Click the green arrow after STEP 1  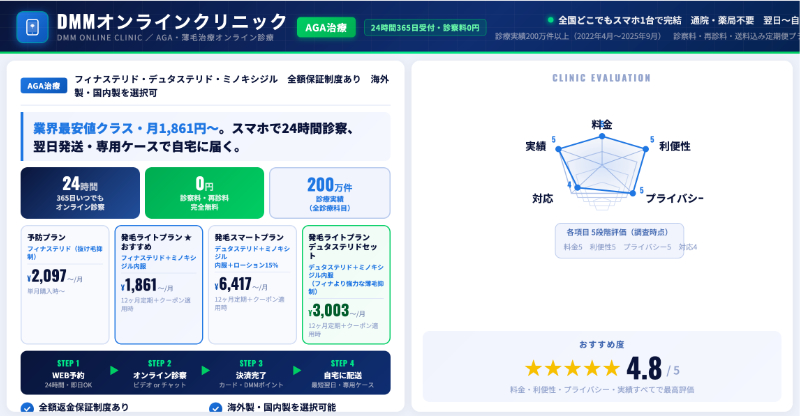(x=113, y=370)
